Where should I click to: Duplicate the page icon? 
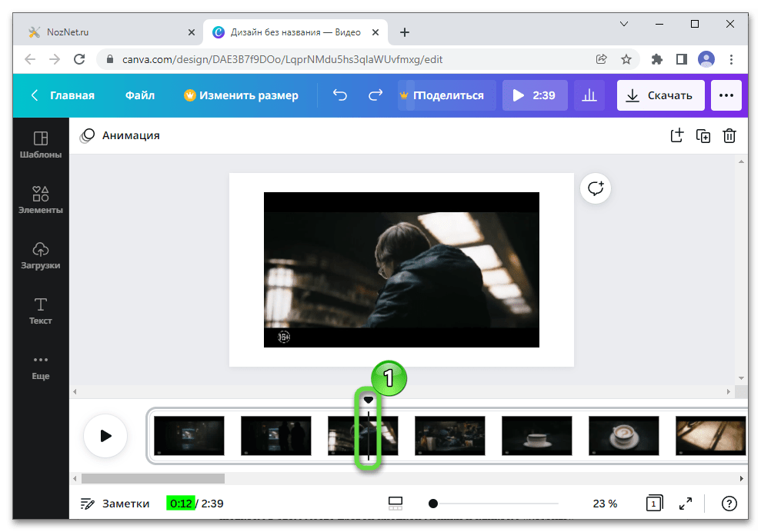pos(703,136)
